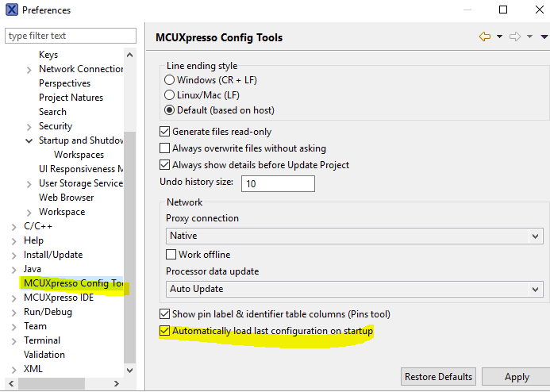Image resolution: width=550 pixels, height=392 pixels.
Task: Click the grey Forward arrow icon
Action: pyautogui.click(x=514, y=37)
